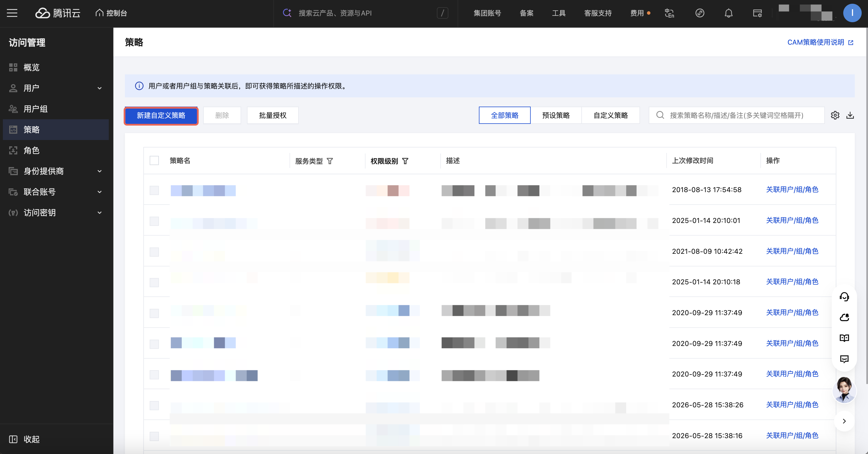Click the 上次修改时间 column header
Screen dimensions: 868x454
coord(692,160)
